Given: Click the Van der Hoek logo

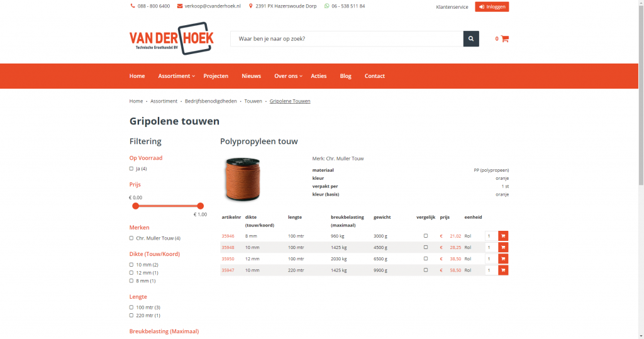Looking at the screenshot, I should coord(171,39).
